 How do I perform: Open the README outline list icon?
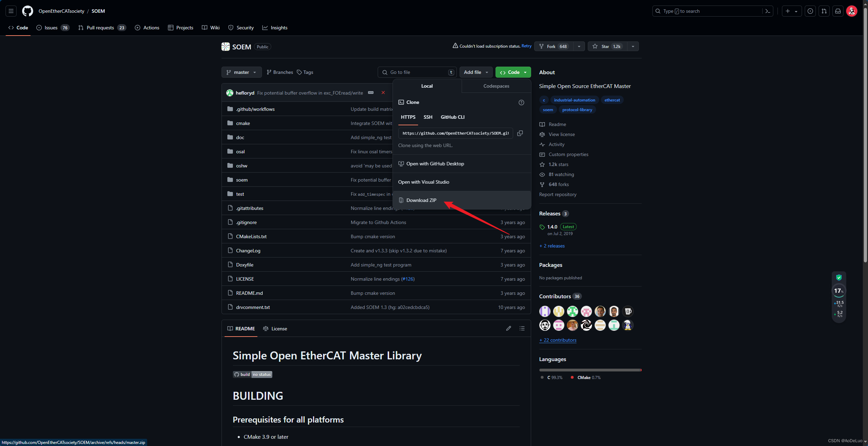click(x=522, y=329)
